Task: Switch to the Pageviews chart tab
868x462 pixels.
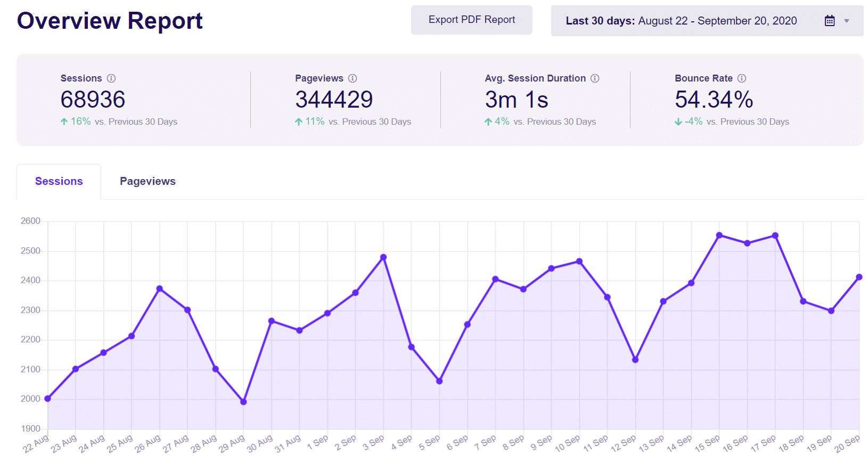Action: (148, 181)
